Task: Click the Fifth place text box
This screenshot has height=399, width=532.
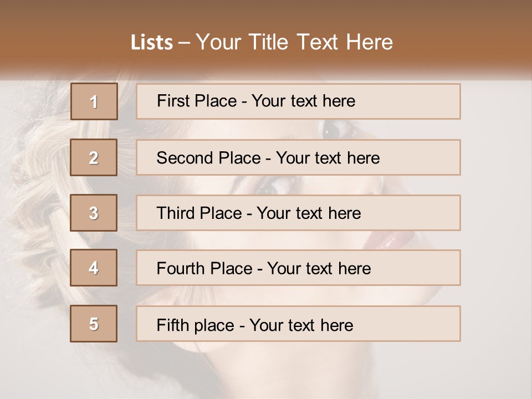Action: (298, 324)
